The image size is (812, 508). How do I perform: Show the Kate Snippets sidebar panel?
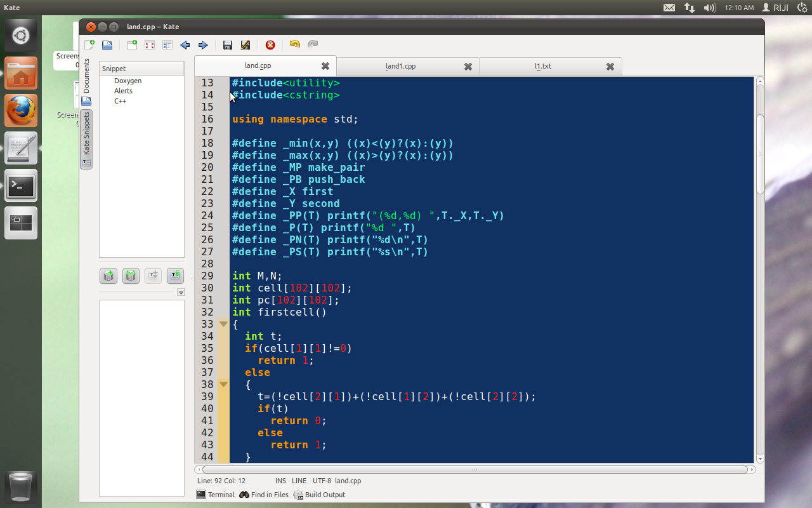coord(86,135)
